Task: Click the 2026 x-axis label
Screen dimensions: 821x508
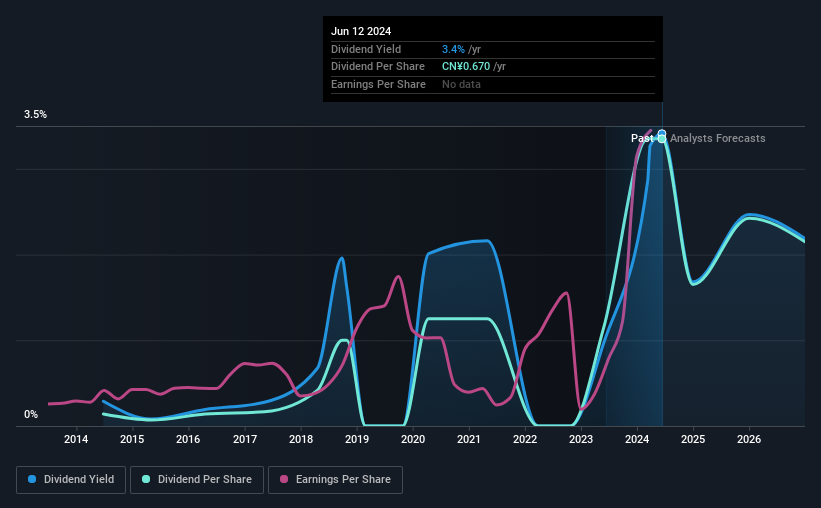Action: point(749,439)
